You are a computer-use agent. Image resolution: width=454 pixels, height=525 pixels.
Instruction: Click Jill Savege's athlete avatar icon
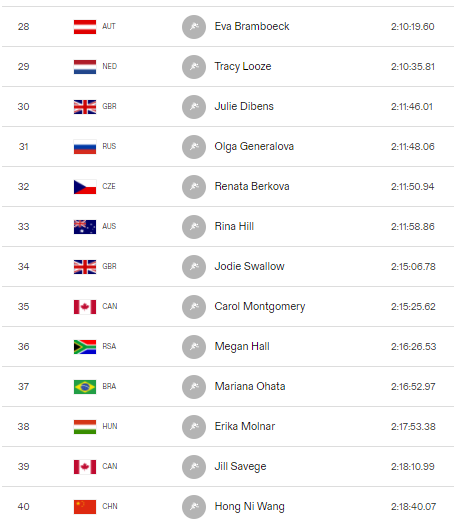194,467
